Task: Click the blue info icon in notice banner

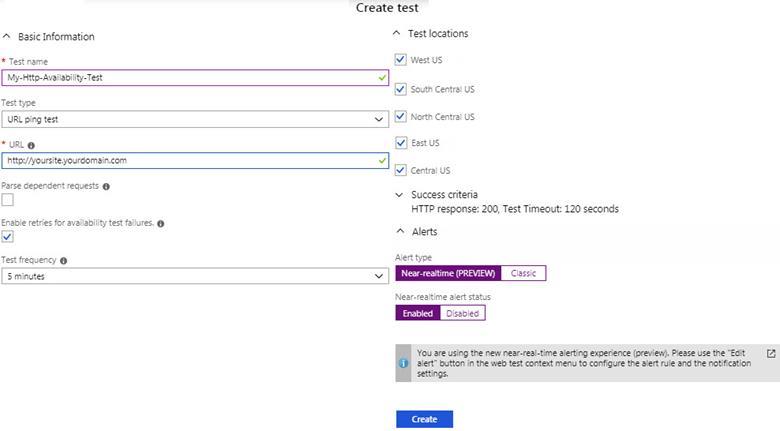Action: [403, 363]
